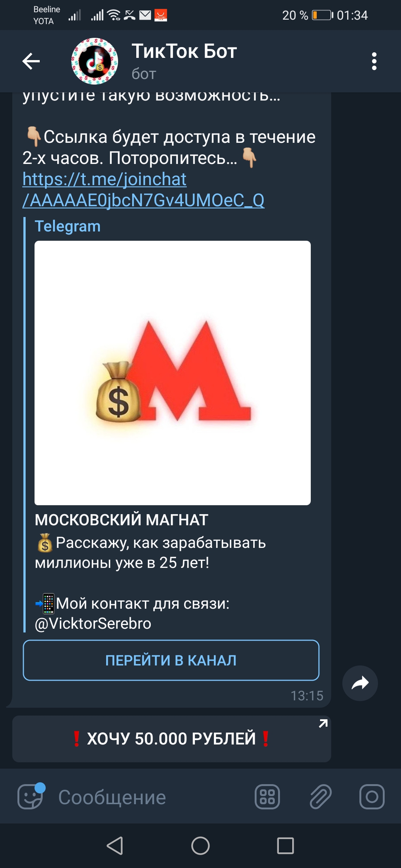The image size is (401, 868).
Task: Tap ХОЧУ 50.000 РУБЛЕЙ button
Action: [x=172, y=739]
